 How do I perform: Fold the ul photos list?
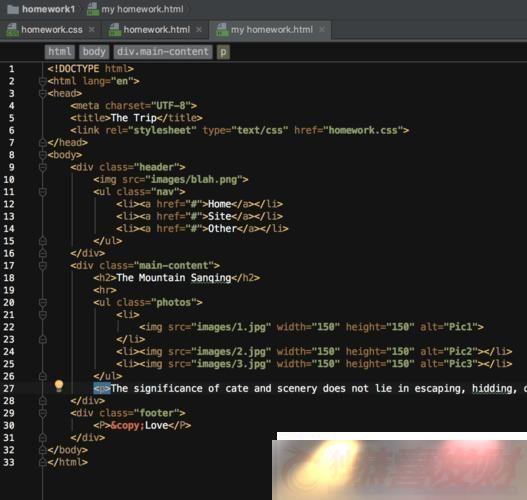point(42,303)
